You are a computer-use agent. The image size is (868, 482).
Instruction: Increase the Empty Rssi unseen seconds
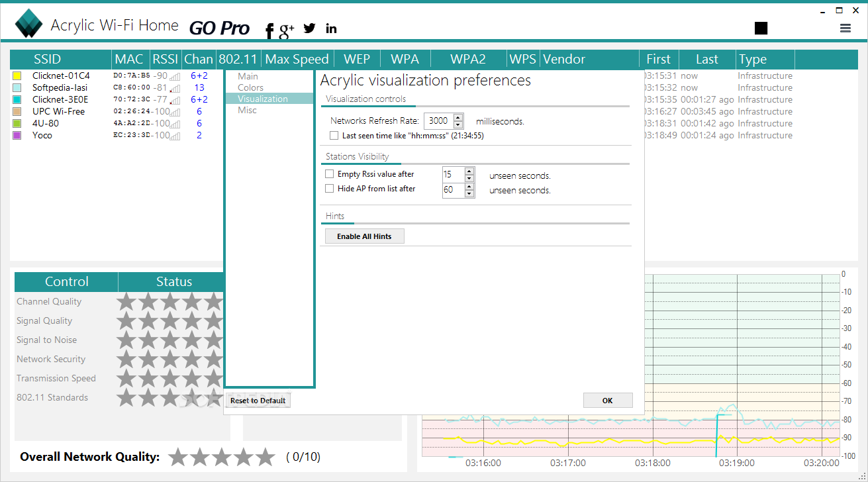tap(469, 171)
